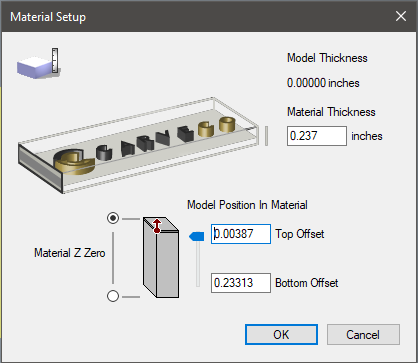Click into the Bottom Offset field
This screenshot has width=418, height=363.
pos(241,283)
